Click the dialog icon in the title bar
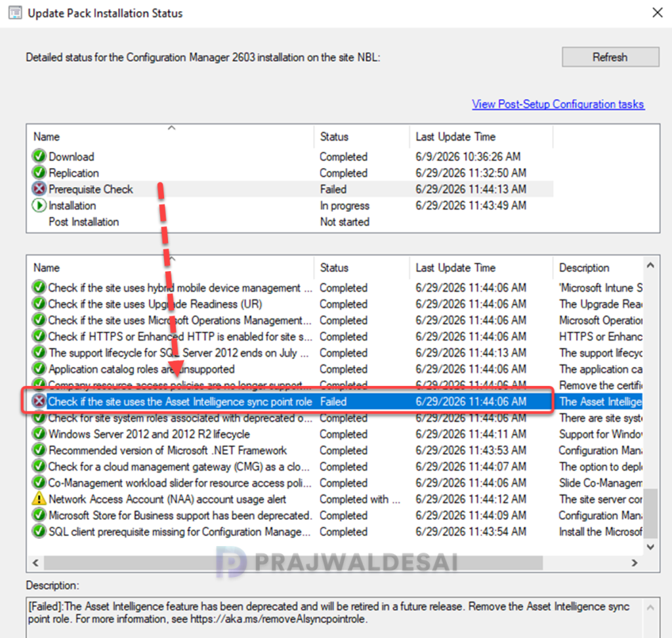 click(16, 13)
